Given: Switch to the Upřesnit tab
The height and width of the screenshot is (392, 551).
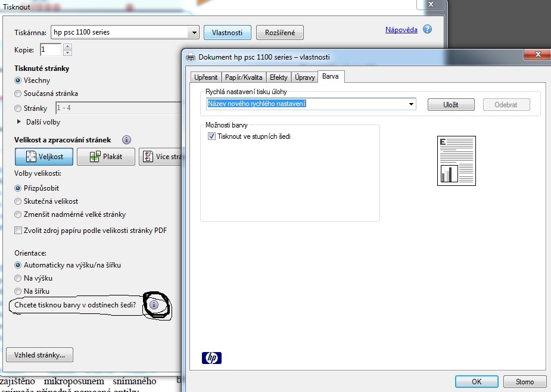Looking at the screenshot, I should click(x=206, y=77).
